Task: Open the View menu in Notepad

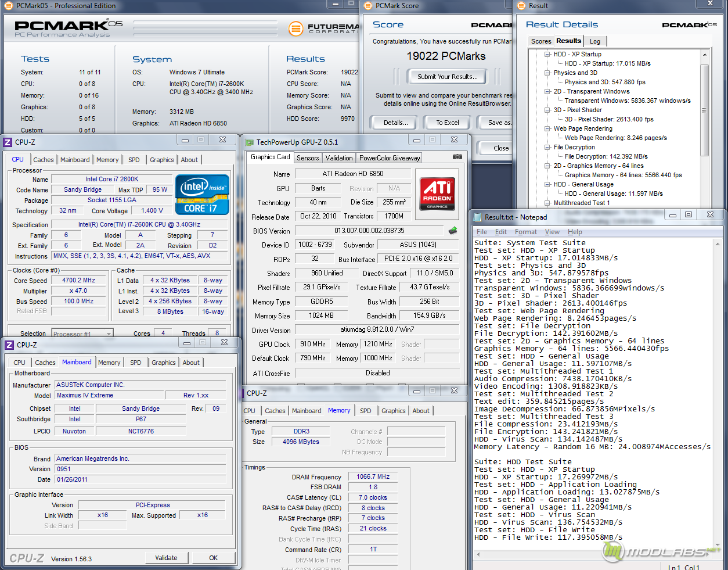Action: [x=552, y=232]
